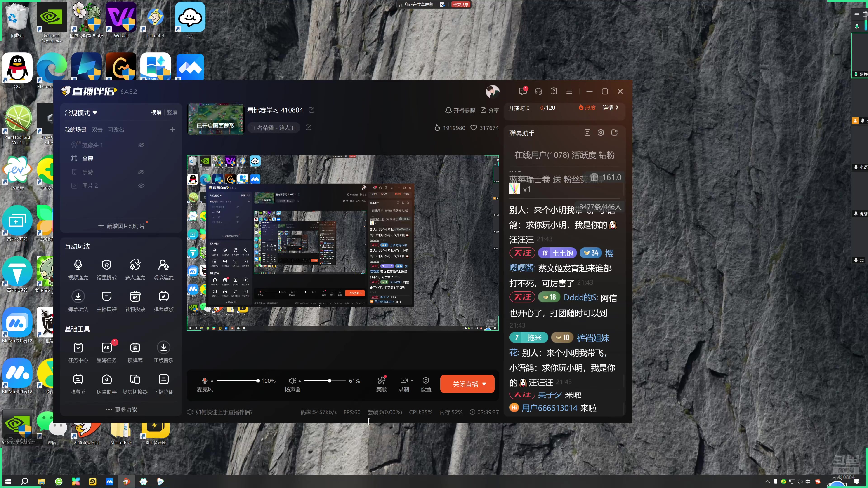The image size is (868, 488).
Task: Open the messages icon with red badge
Action: click(x=523, y=91)
